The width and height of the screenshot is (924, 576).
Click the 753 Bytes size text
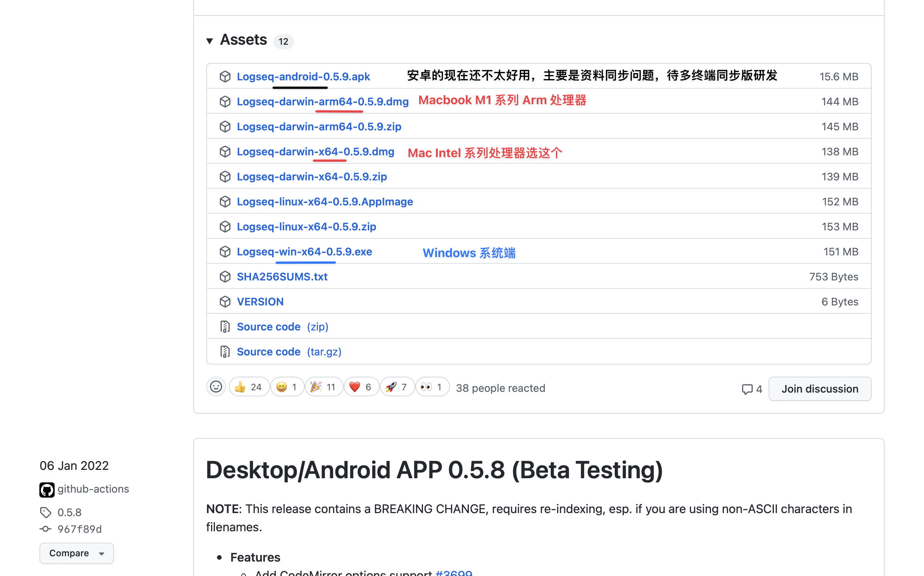point(834,277)
